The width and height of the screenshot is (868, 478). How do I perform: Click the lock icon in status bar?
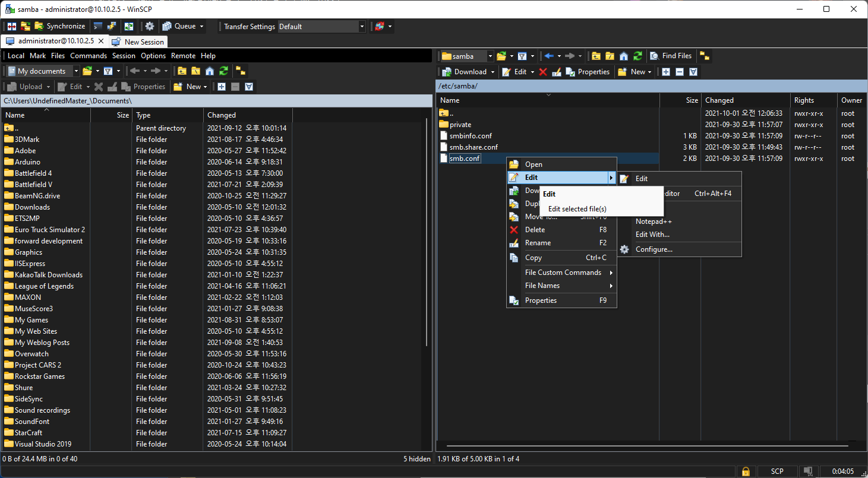click(x=745, y=471)
